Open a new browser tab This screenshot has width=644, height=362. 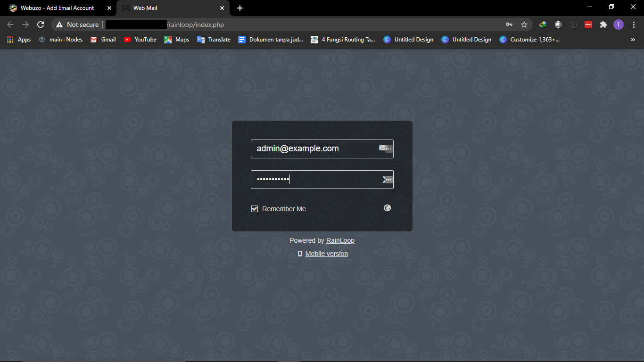(240, 8)
